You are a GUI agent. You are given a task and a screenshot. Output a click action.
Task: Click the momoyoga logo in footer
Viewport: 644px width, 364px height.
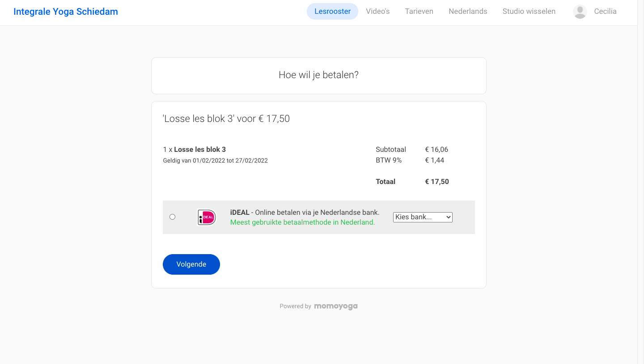336,306
